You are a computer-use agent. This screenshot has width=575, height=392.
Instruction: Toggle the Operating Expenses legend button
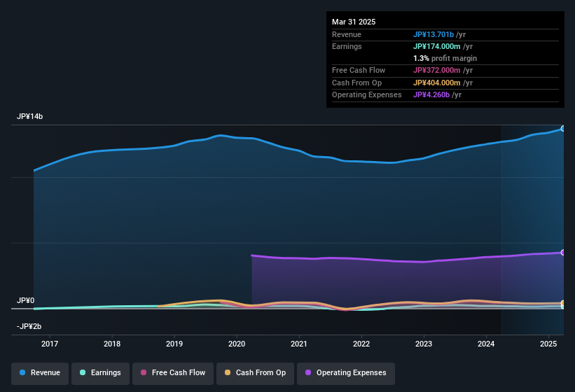(x=346, y=373)
